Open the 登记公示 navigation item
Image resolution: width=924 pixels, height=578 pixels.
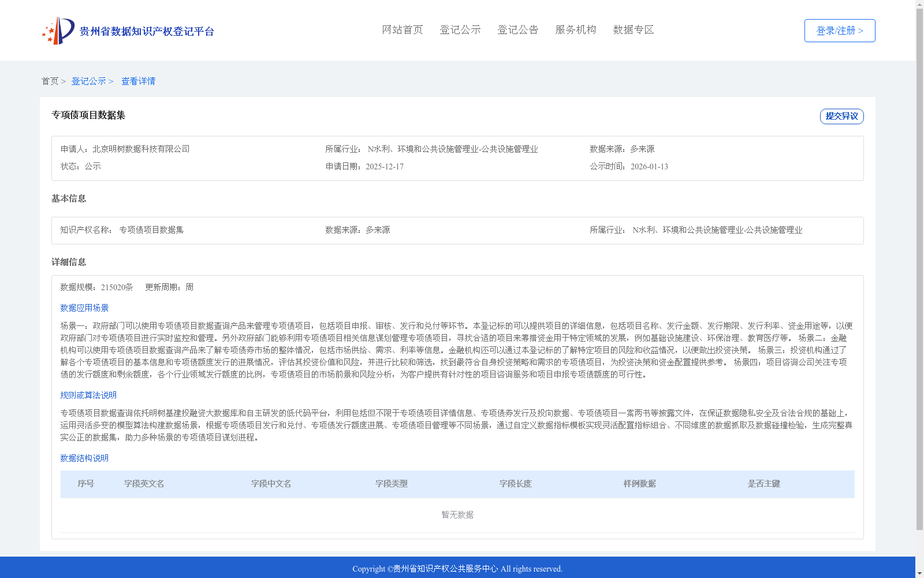[x=460, y=29]
